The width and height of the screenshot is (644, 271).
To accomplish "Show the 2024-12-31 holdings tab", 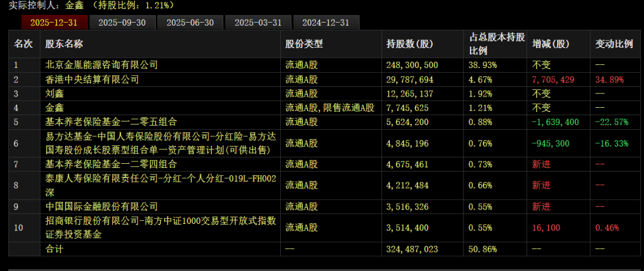I will pos(326,23).
